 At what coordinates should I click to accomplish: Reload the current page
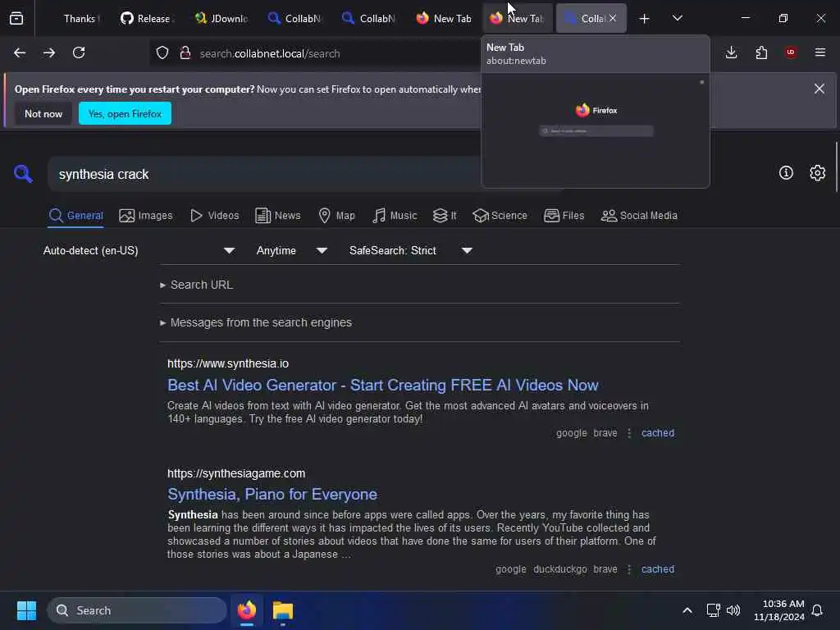click(x=79, y=52)
